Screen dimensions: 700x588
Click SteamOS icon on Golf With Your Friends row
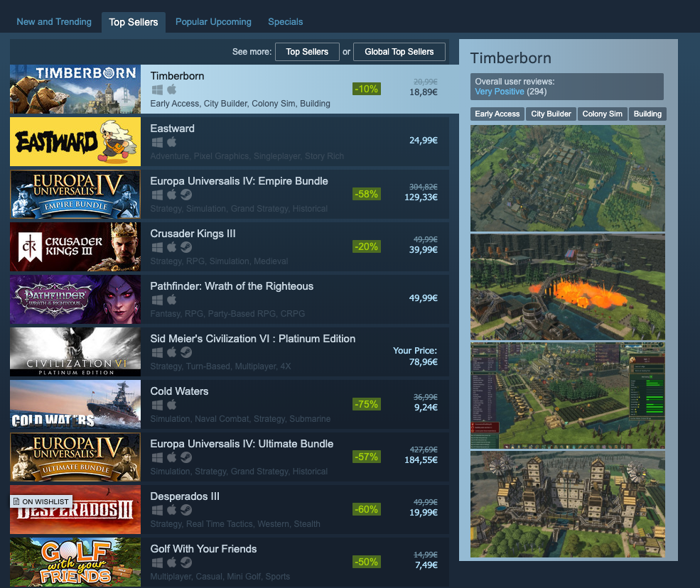point(186,562)
